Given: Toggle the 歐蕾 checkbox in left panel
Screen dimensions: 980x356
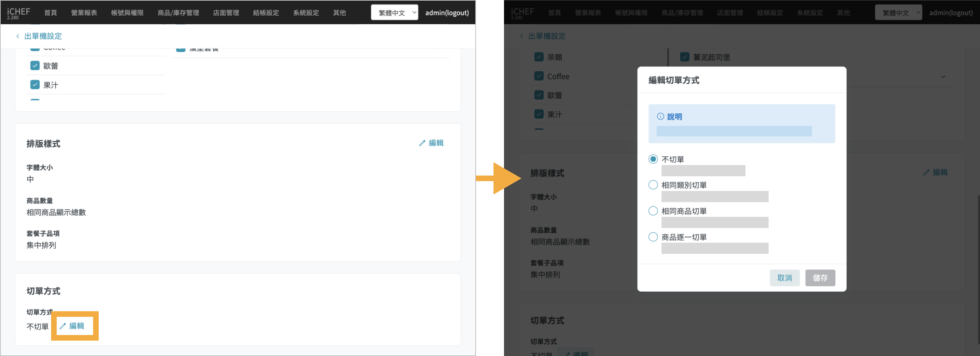Looking at the screenshot, I should click(x=35, y=66).
